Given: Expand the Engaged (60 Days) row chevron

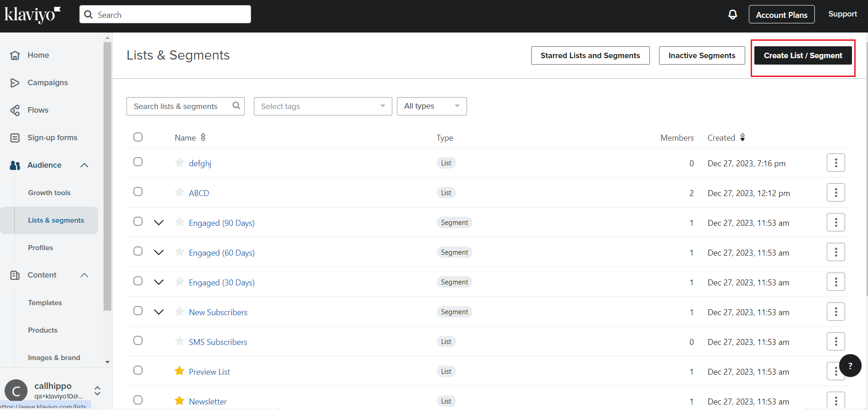Looking at the screenshot, I should click(159, 252).
